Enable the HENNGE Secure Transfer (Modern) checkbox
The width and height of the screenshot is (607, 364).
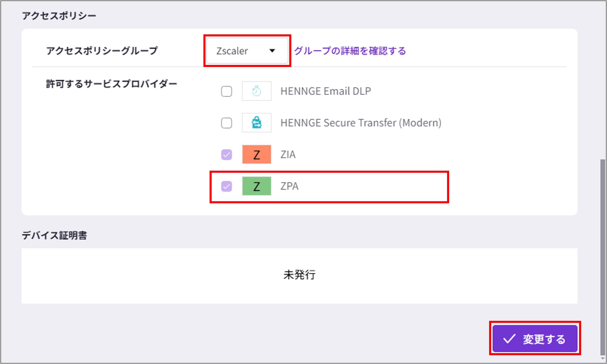click(x=226, y=123)
